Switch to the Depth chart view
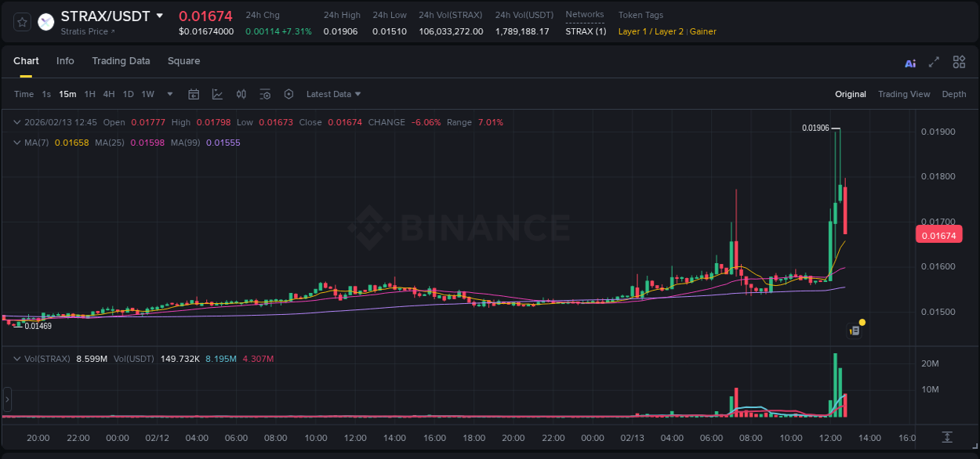Image resolution: width=980 pixels, height=459 pixels. click(954, 94)
